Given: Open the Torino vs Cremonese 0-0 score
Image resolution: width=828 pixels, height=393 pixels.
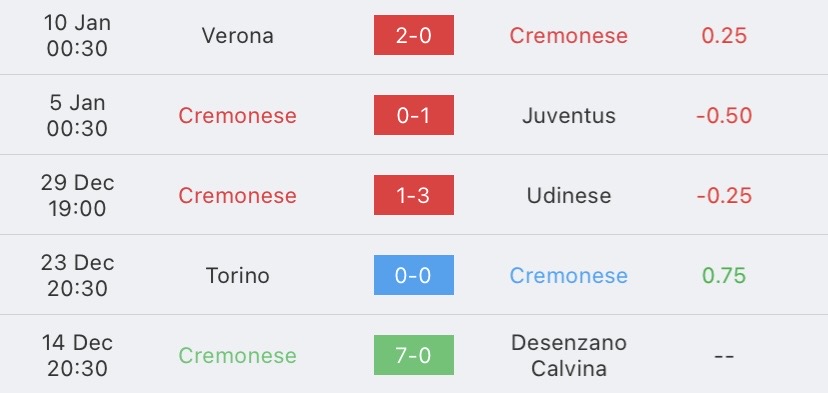Looking at the screenshot, I should (413, 275).
